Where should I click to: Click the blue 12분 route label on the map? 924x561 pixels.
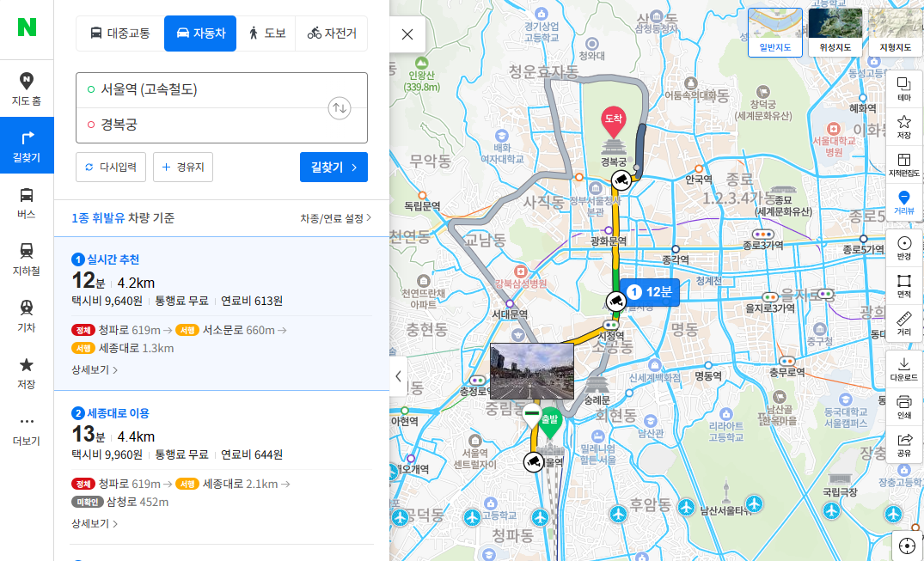pyautogui.click(x=651, y=292)
